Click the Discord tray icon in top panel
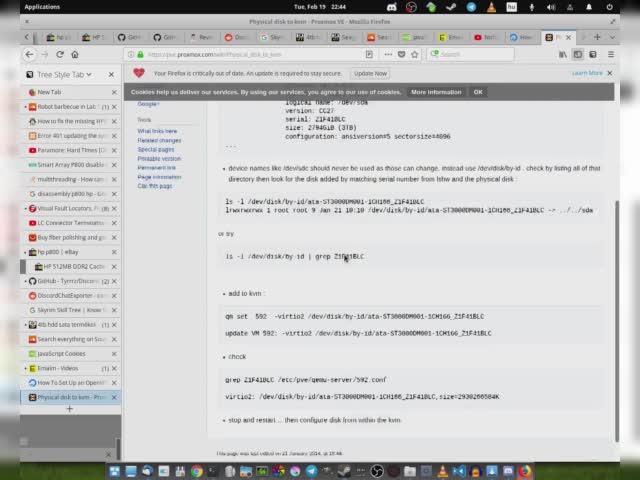Image resolution: width=640 pixels, height=480 pixels. pyautogui.click(x=391, y=7)
